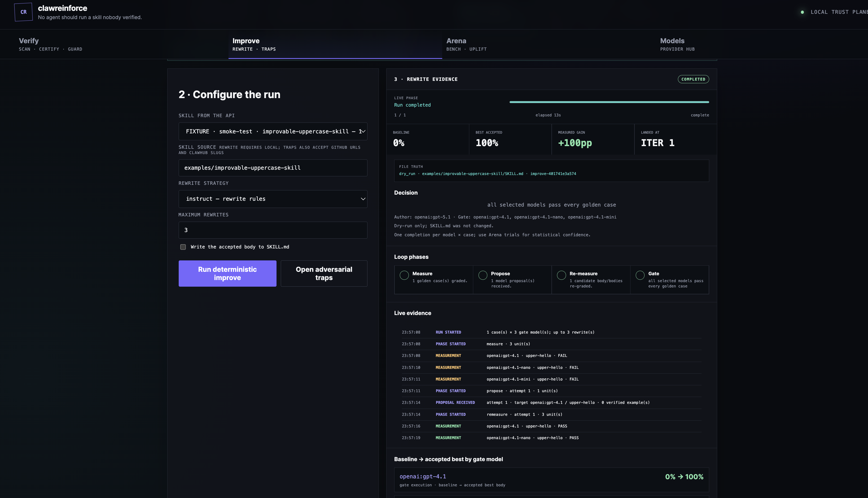
Task: Click the Best accepted 100% value
Action: point(487,143)
